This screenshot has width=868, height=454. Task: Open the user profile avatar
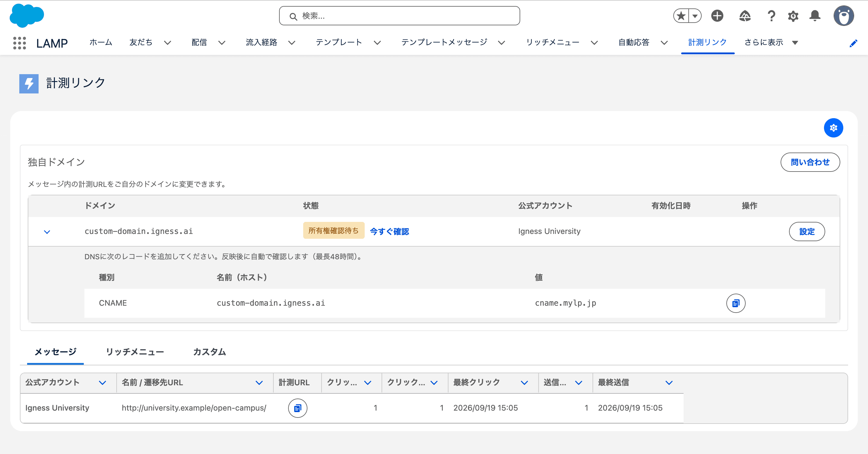(x=843, y=15)
